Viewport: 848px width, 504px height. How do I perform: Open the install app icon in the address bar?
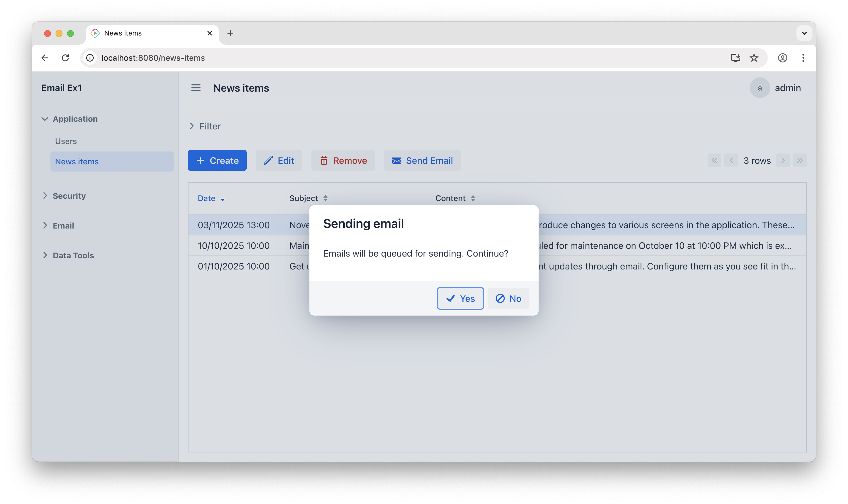pos(735,58)
